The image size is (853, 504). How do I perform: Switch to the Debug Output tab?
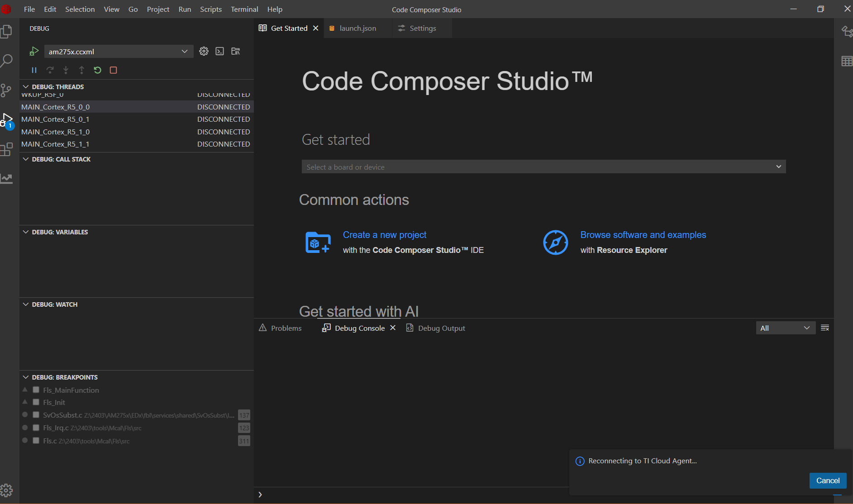436,328
